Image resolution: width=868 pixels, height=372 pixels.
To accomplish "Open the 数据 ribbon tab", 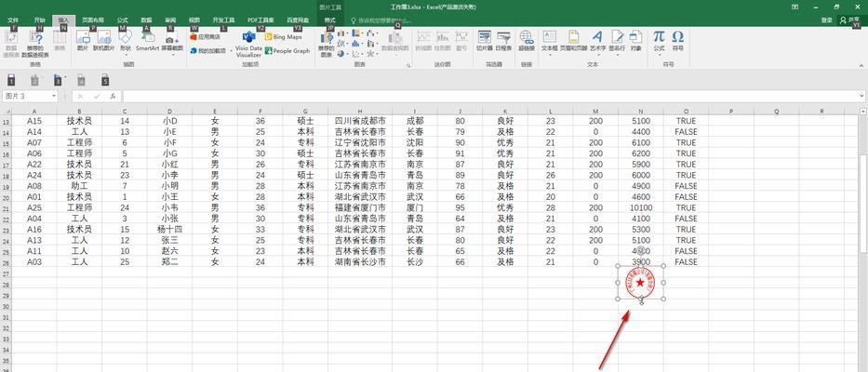I will pyautogui.click(x=147, y=19).
